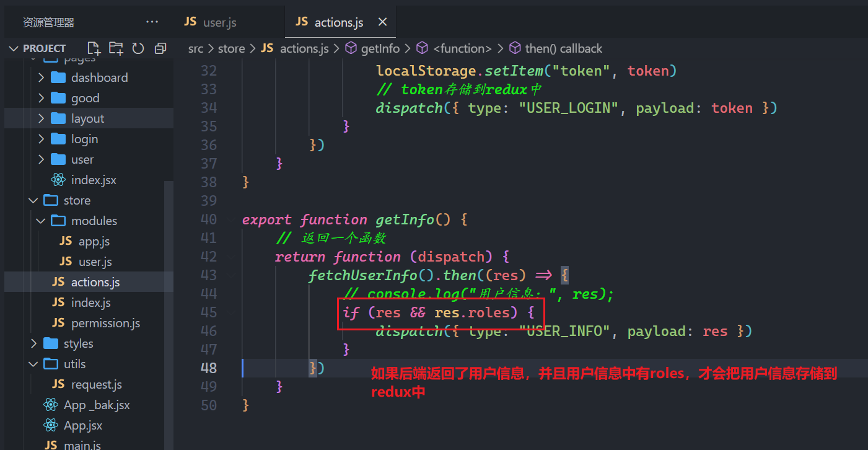Collapse the utils folder
Viewport: 868px width, 450px height.
[33, 364]
